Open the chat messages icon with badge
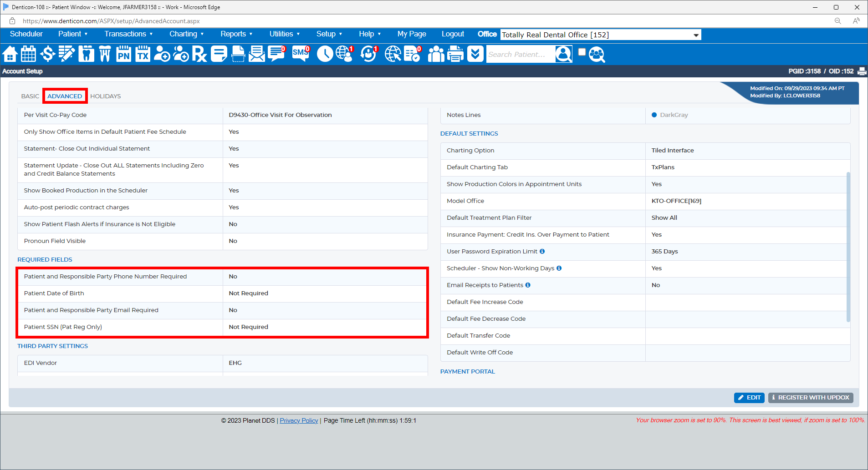 pyautogui.click(x=277, y=54)
